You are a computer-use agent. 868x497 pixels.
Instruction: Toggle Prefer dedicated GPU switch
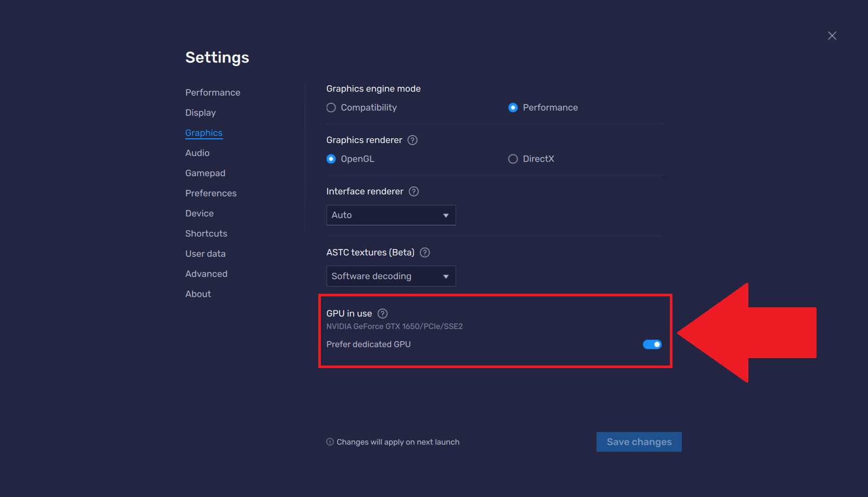[x=652, y=344]
